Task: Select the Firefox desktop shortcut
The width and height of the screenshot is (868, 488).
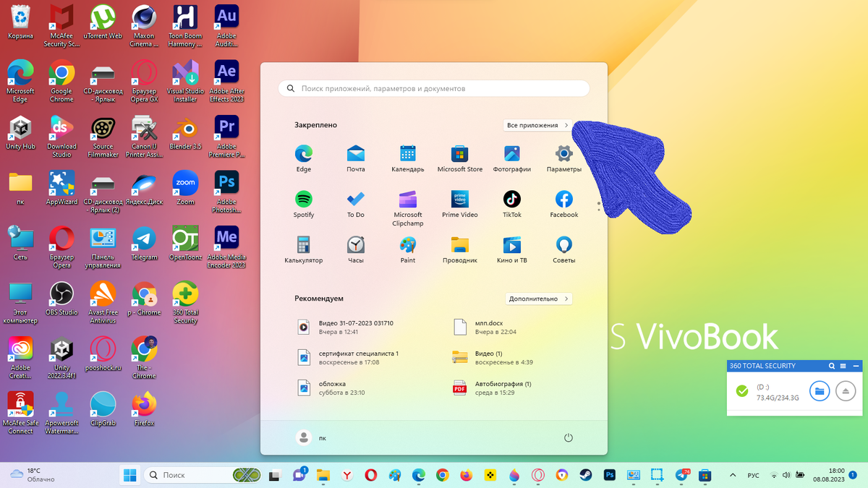Action: point(145,408)
